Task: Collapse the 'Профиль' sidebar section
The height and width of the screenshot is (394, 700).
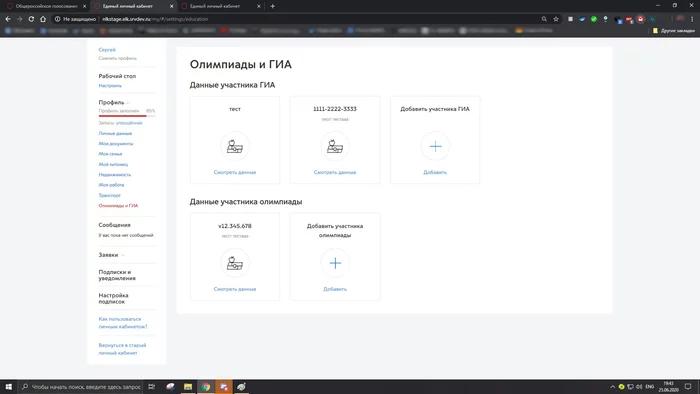Action: pos(113,102)
